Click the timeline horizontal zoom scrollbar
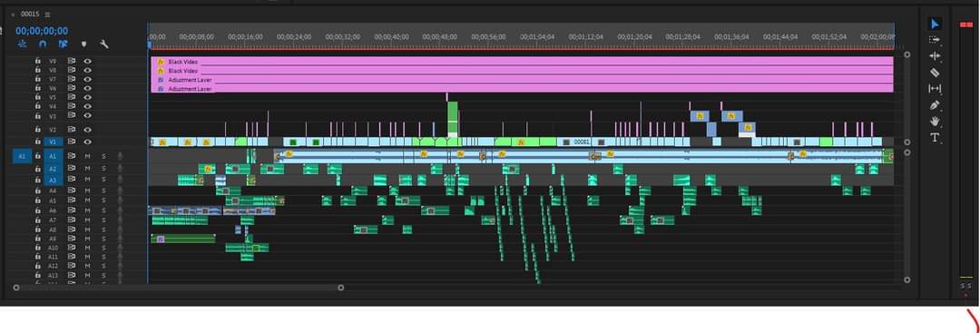980x333 pixels. click(x=178, y=288)
